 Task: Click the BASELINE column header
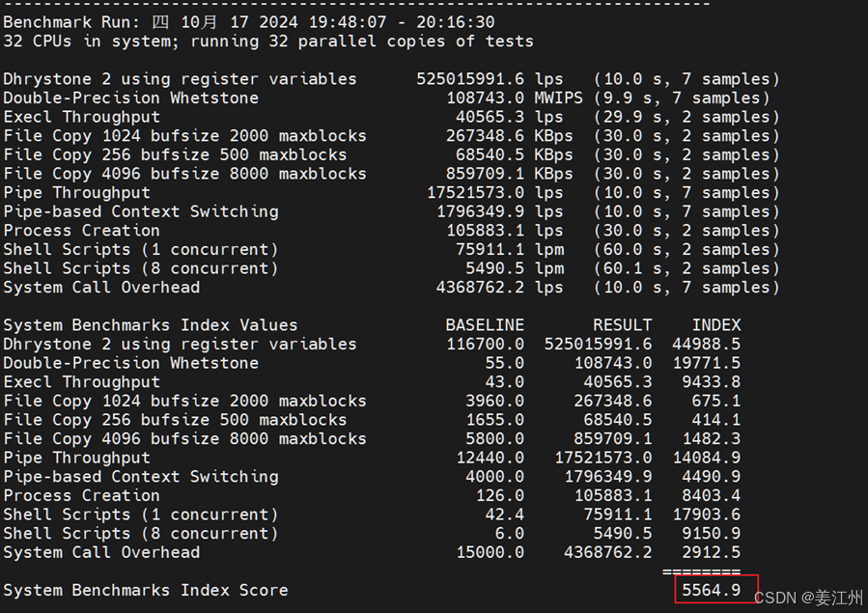[485, 324]
